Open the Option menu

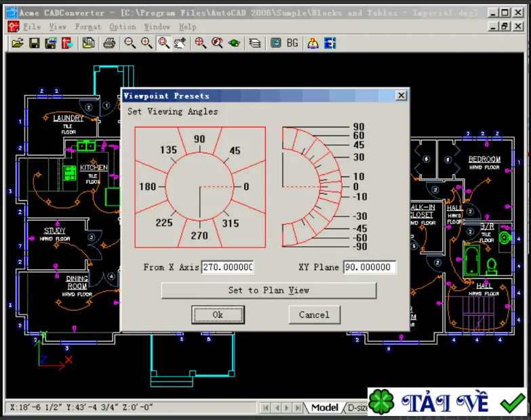123,26
